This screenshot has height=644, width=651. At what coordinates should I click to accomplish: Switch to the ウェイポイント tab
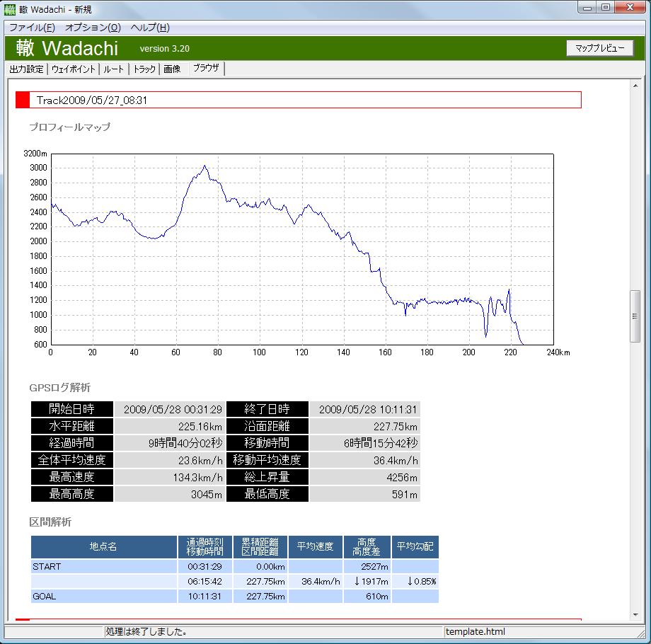coord(74,69)
